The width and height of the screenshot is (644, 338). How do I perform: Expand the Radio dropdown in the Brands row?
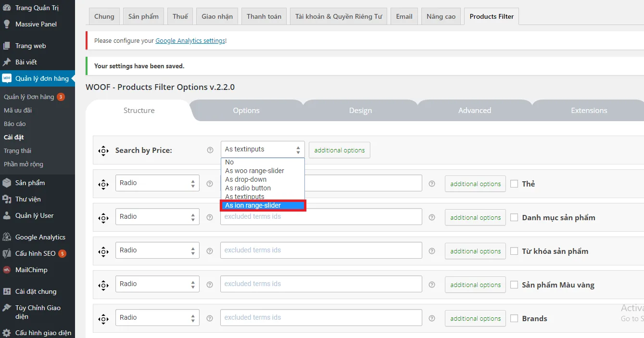point(157,317)
